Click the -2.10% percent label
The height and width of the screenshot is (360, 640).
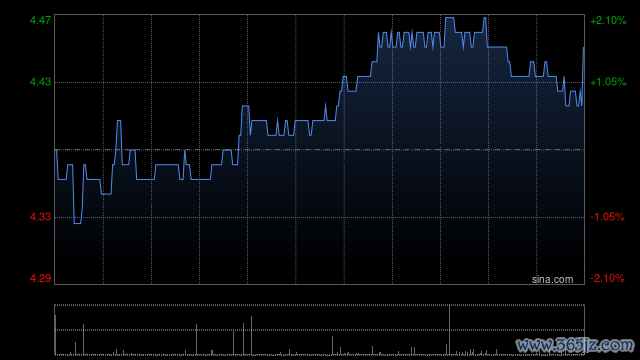click(607, 278)
